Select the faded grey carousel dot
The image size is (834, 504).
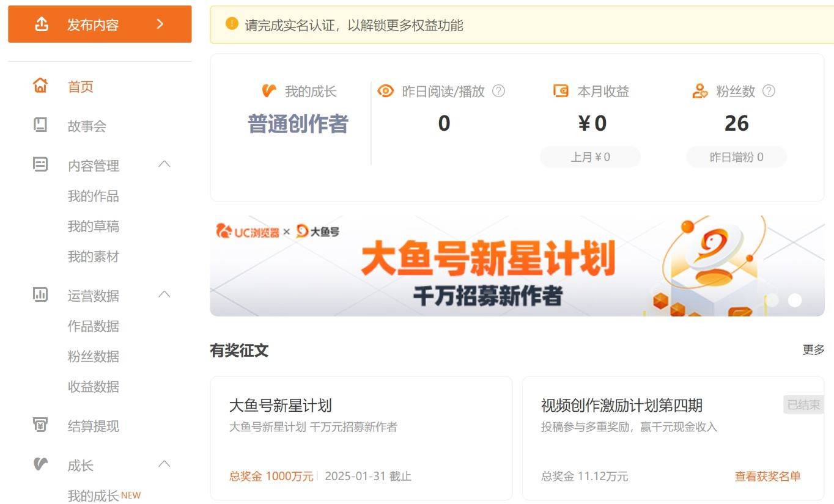click(x=772, y=300)
